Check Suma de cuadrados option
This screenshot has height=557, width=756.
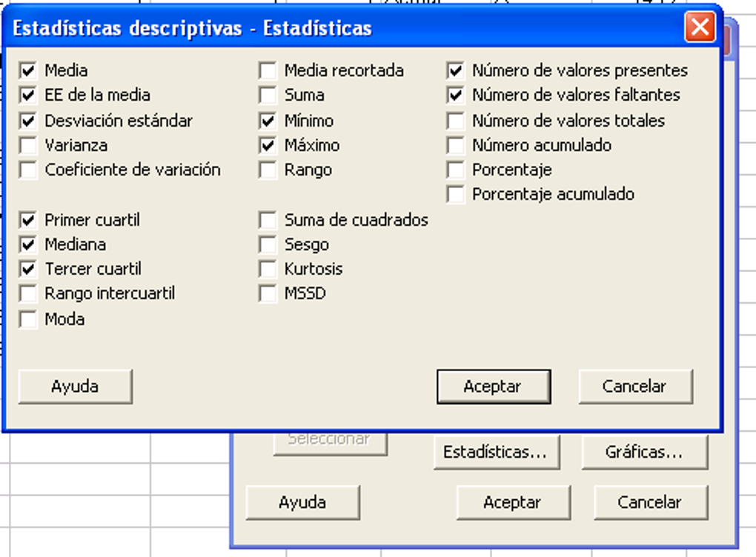[x=268, y=220]
